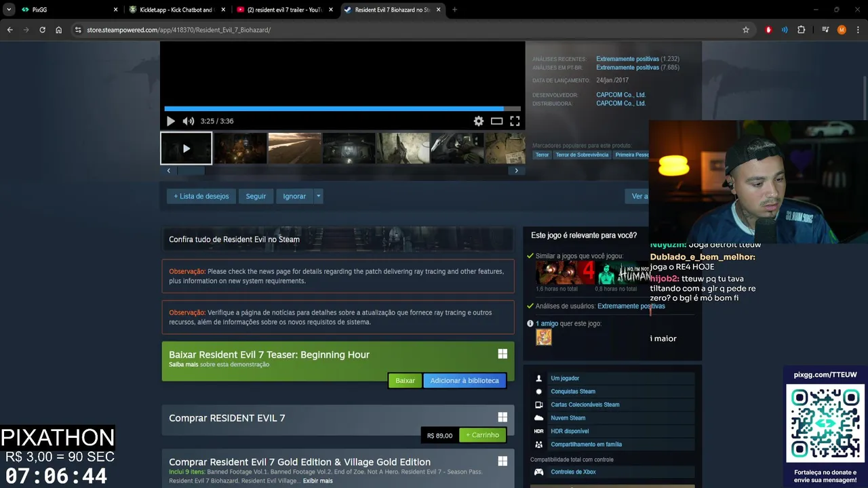Click the Seguir button
This screenshot has width=868, height=488.
pos(256,196)
